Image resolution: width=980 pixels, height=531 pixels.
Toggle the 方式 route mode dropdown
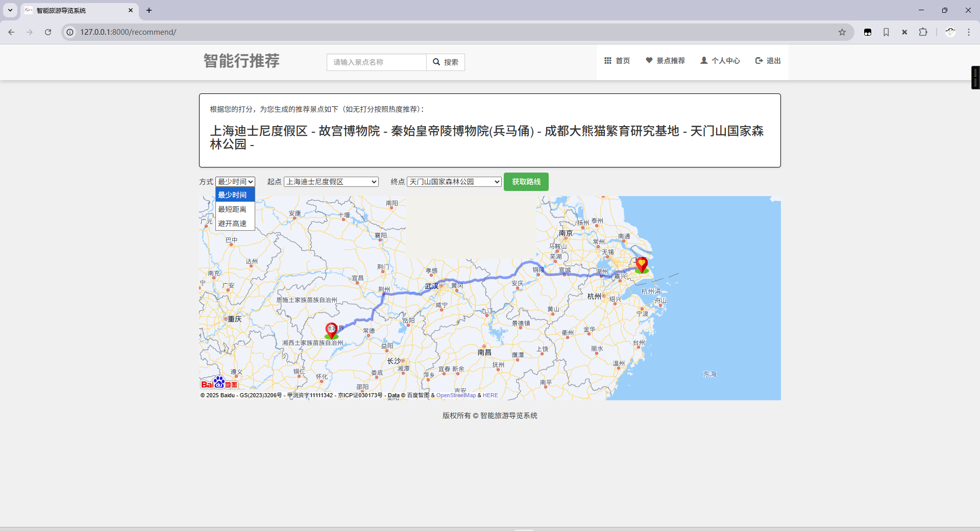pyautogui.click(x=235, y=182)
